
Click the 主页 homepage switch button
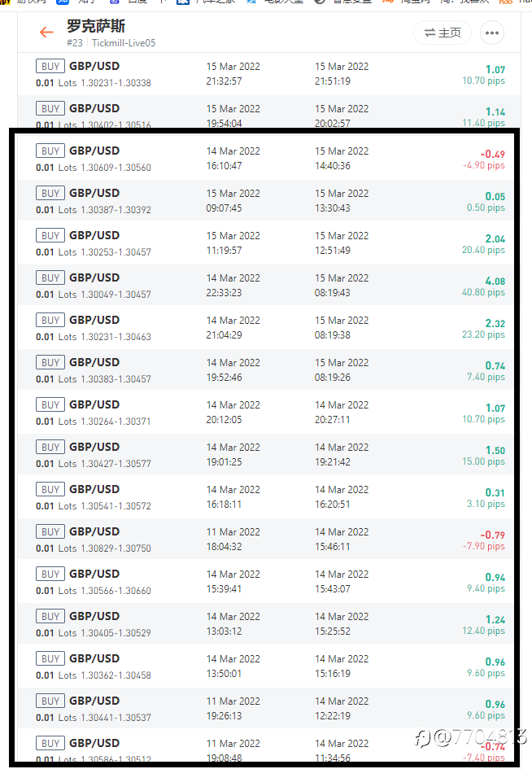pos(443,33)
